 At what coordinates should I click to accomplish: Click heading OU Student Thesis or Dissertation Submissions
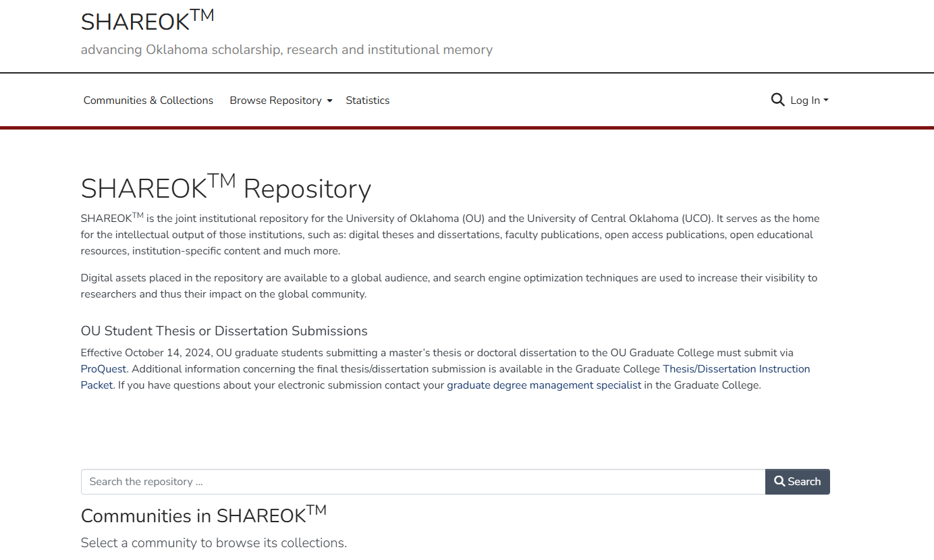coord(224,331)
